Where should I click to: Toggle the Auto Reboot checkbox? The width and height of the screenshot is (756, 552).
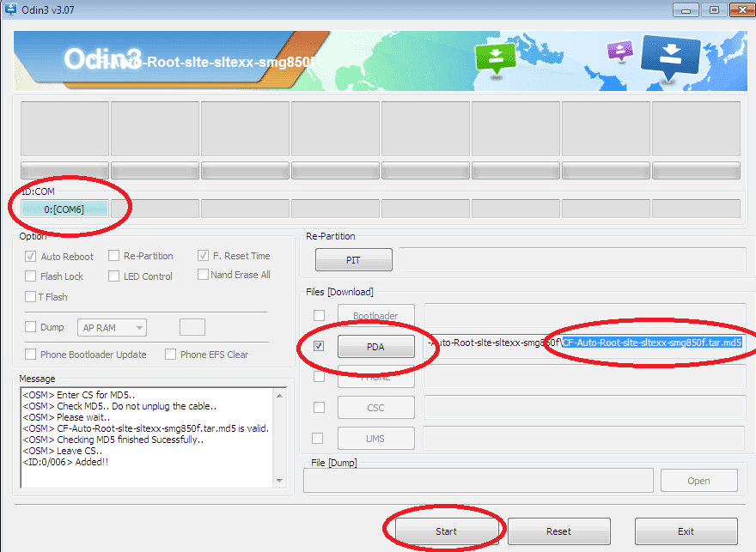[x=30, y=256]
